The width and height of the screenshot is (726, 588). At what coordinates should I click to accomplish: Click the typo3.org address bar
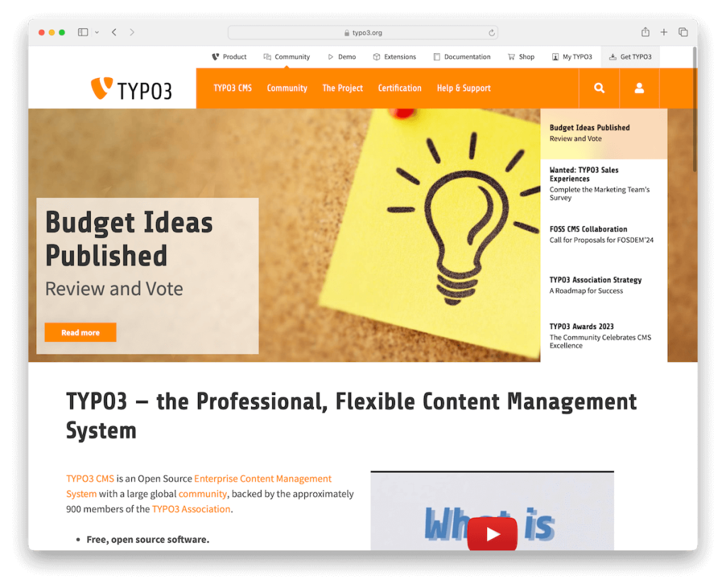[362, 33]
